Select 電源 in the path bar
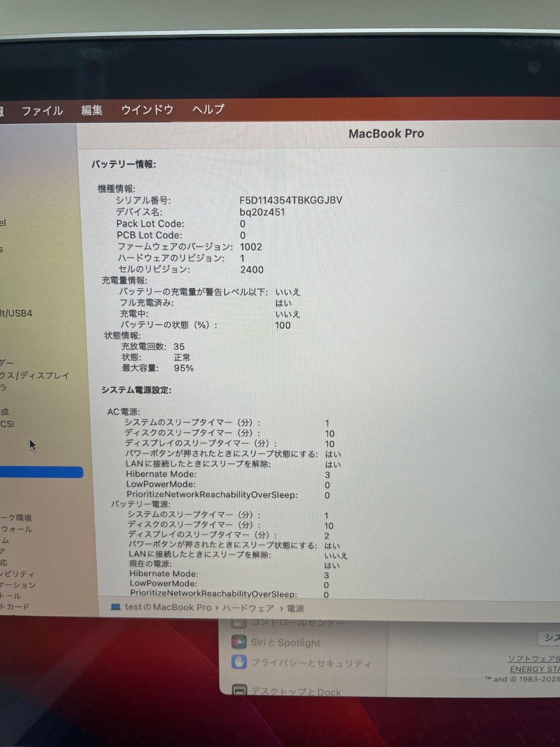This screenshot has width=560, height=747. (295, 608)
